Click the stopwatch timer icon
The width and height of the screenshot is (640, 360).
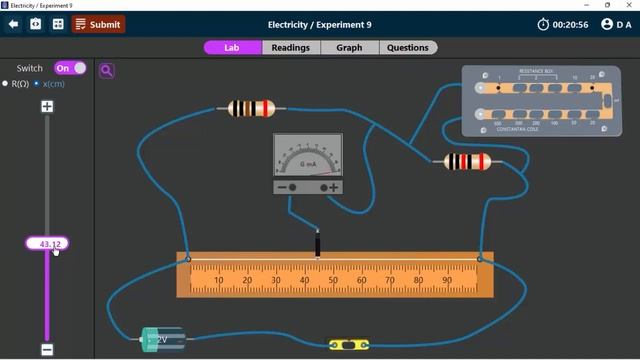[x=543, y=24]
